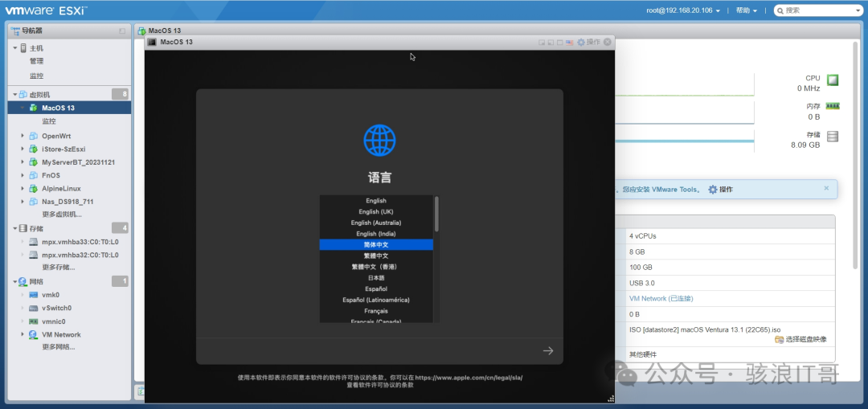The image size is (868, 409).
Task: Click 操作 in VMware Tools banner
Action: click(x=721, y=190)
